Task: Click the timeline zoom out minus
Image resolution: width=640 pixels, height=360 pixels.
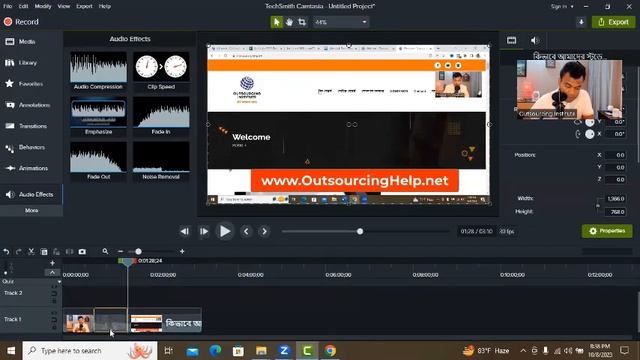Action: (120, 251)
